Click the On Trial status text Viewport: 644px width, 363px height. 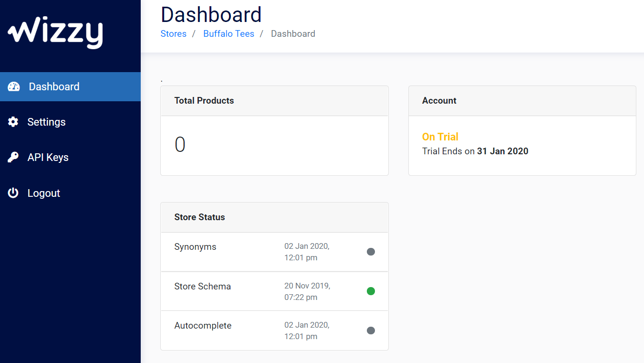[440, 137]
